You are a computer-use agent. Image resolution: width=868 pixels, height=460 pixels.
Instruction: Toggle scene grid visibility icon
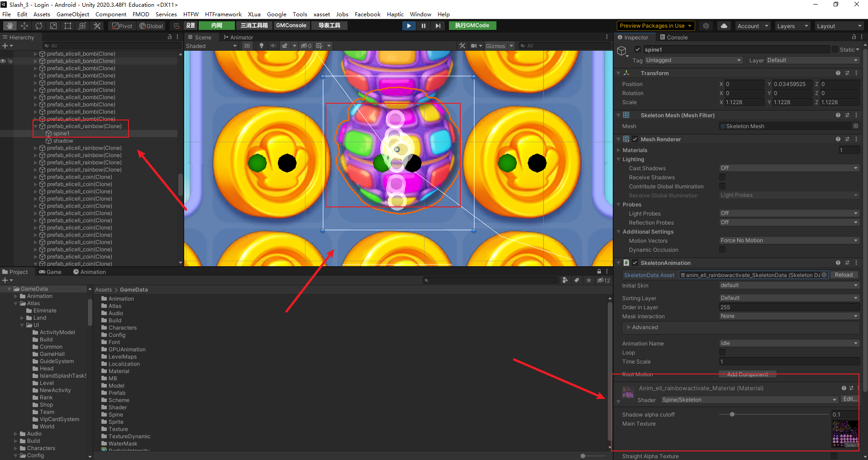click(320, 46)
